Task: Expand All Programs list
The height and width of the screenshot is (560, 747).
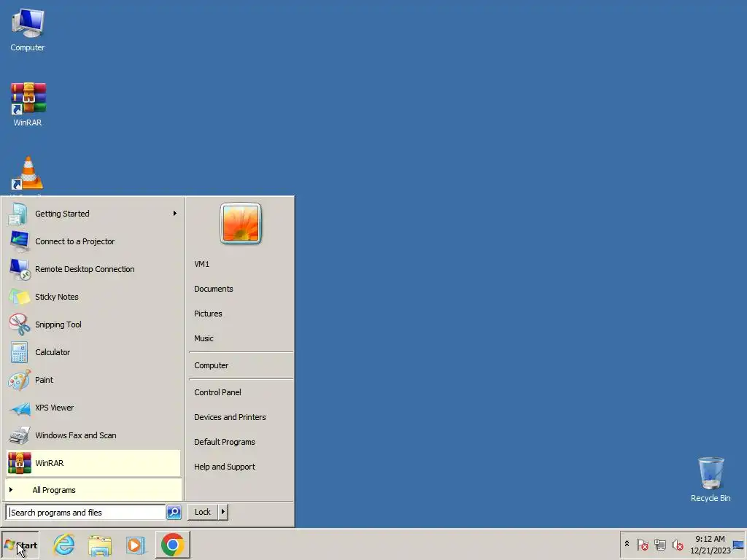Action: coord(93,490)
